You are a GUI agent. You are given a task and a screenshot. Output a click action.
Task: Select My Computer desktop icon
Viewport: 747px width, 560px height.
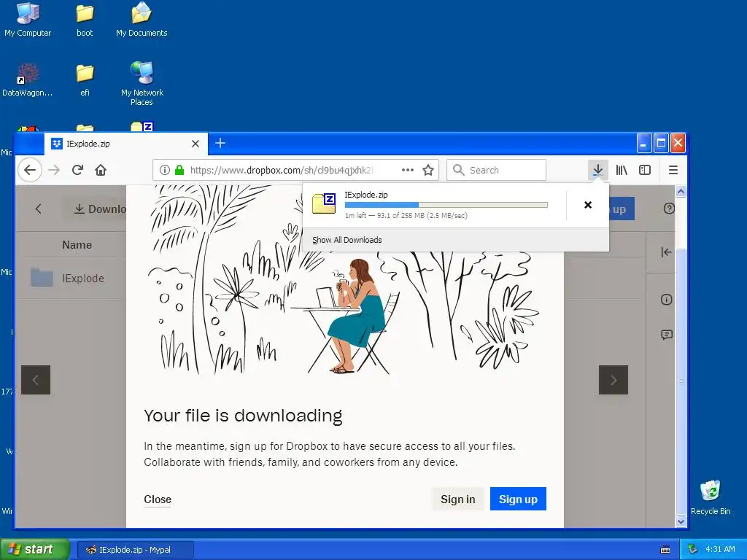click(28, 20)
